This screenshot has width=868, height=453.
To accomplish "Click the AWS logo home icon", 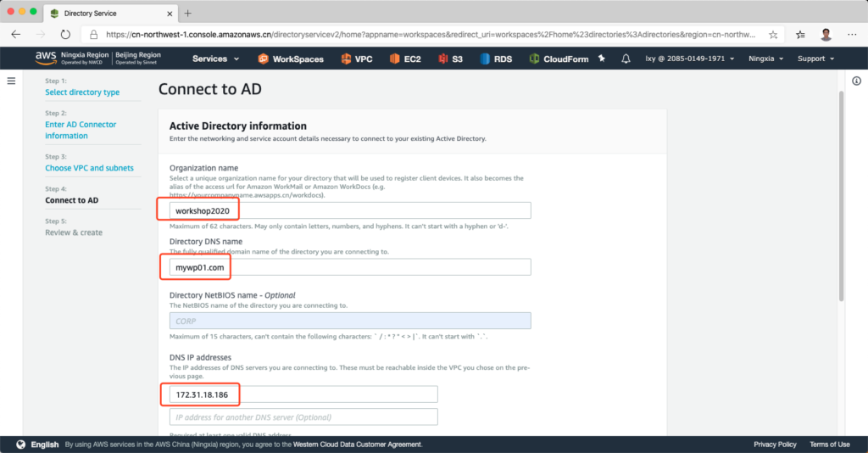I will coord(45,59).
